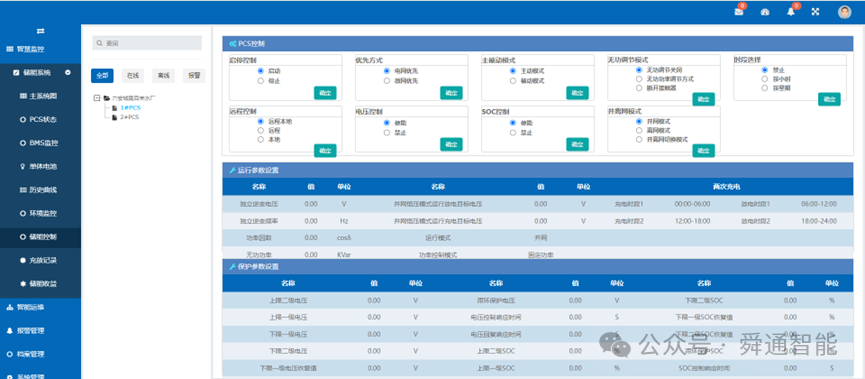Image resolution: width=865 pixels, height=379 pixels.
Task: Switch to the 报警 filter tab
Action: (x=194, y=76)
